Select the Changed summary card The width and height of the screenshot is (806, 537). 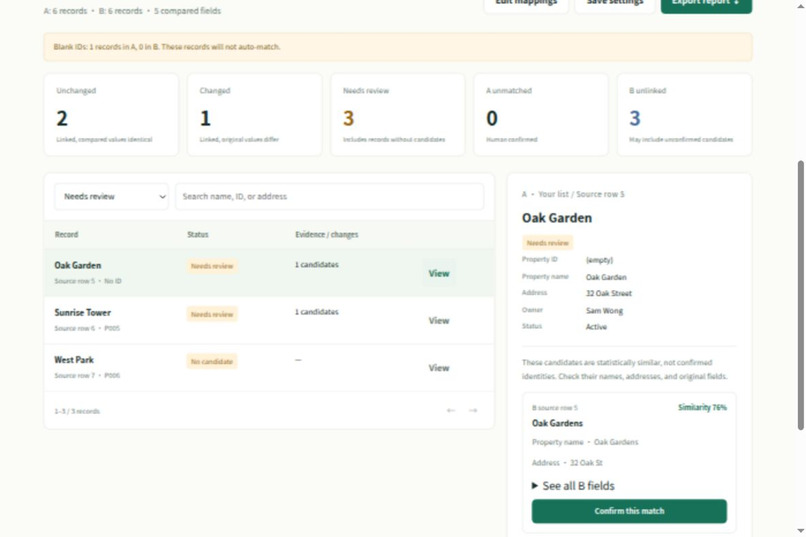254,115
